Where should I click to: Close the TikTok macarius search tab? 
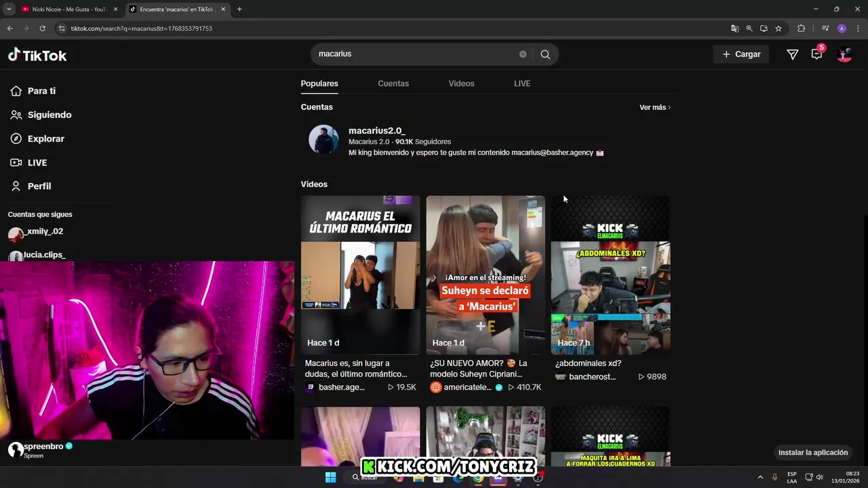click(223, 9)
